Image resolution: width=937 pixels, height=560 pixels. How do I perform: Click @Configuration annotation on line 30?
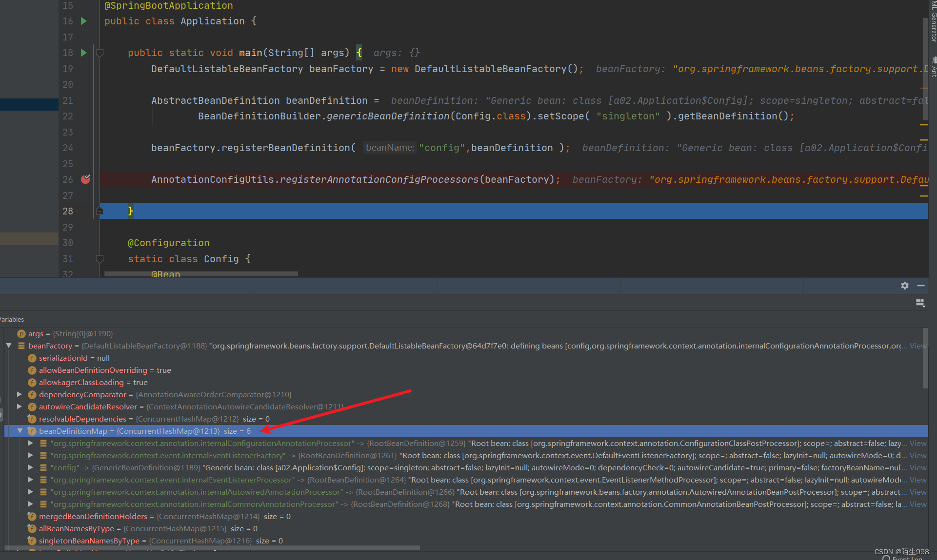(169, 243)
